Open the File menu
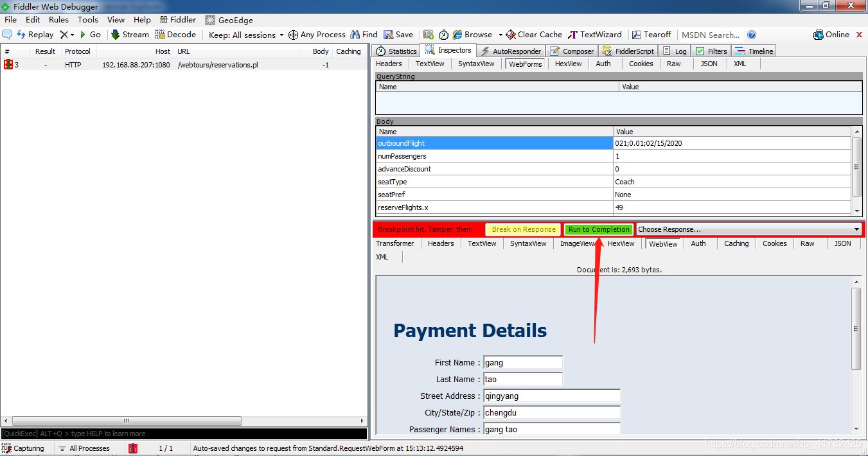Viewport: 868px width, 456px height. 11,20
